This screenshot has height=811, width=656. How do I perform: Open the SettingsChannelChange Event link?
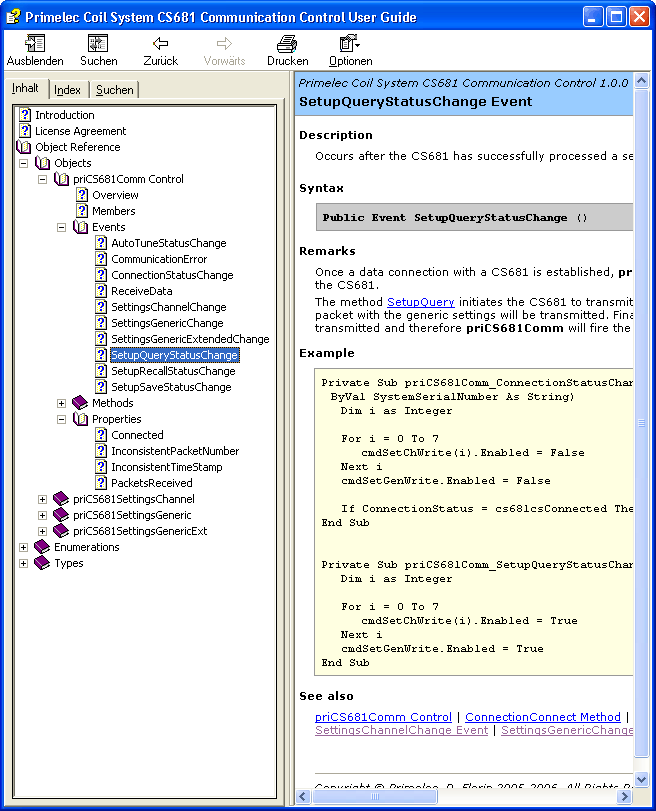401,730
